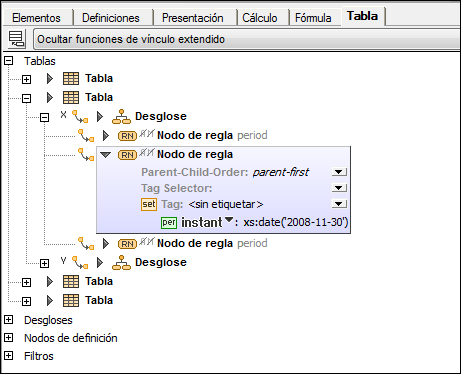Select the 'Tablas' root label
Screen dimensions: 461x374
[40, 61]
